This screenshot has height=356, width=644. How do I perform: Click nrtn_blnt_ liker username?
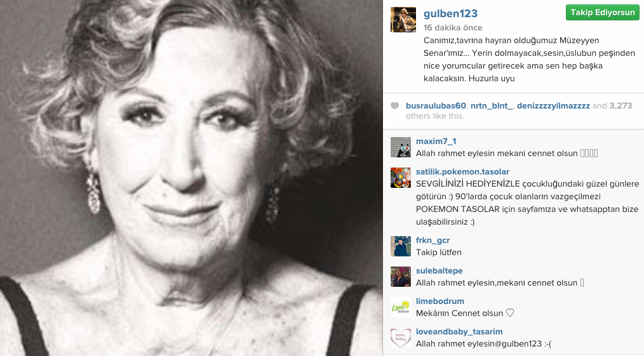(491, 106)
